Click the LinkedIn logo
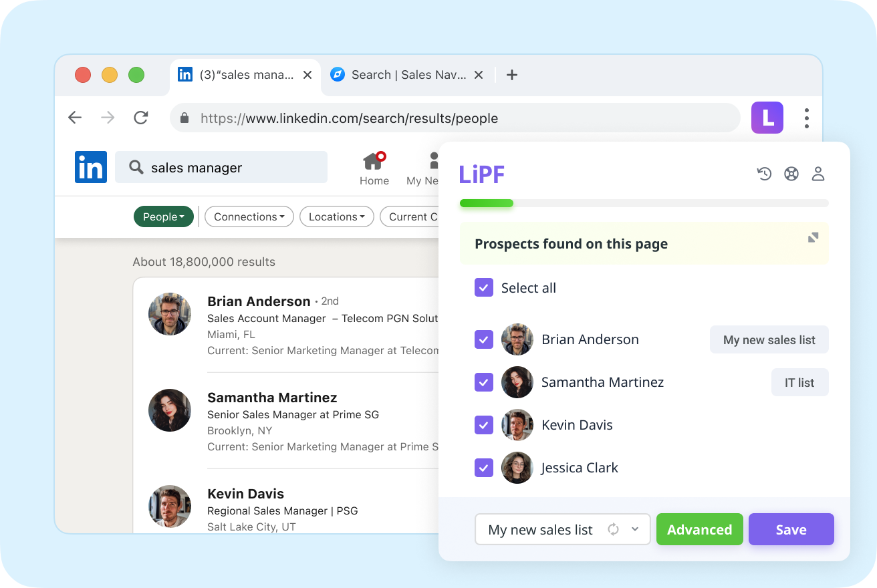This screenshot has width=877, height=588. tap(90, 167)
